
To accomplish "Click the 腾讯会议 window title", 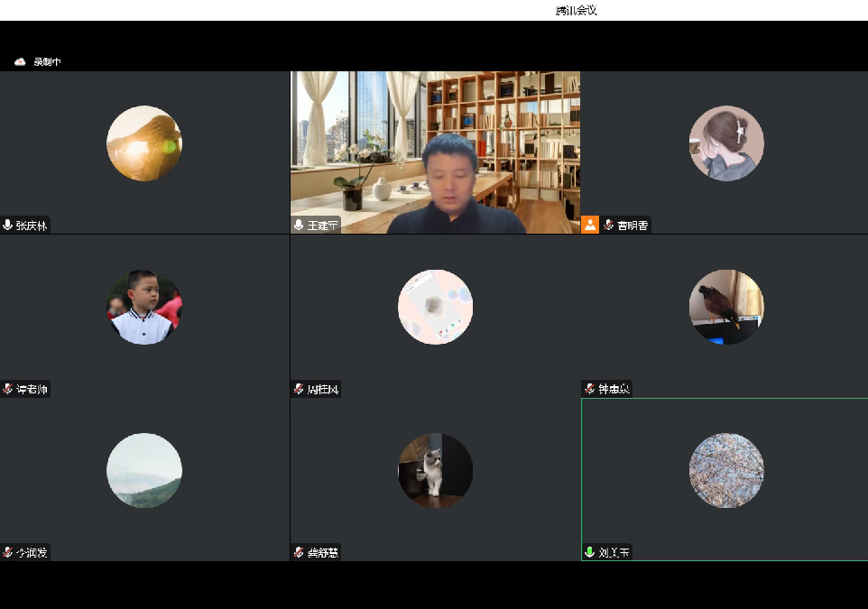I will [x=577, y=11].
